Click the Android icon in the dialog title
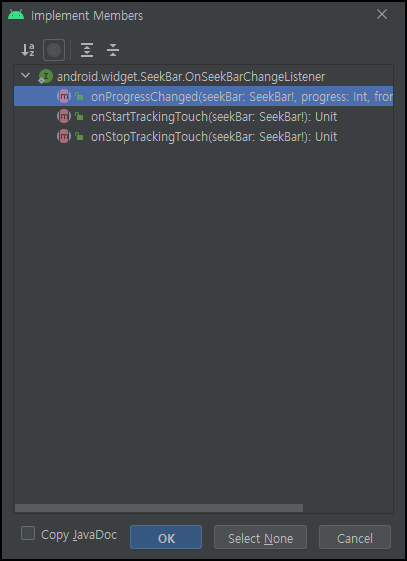 click(16, 15)
